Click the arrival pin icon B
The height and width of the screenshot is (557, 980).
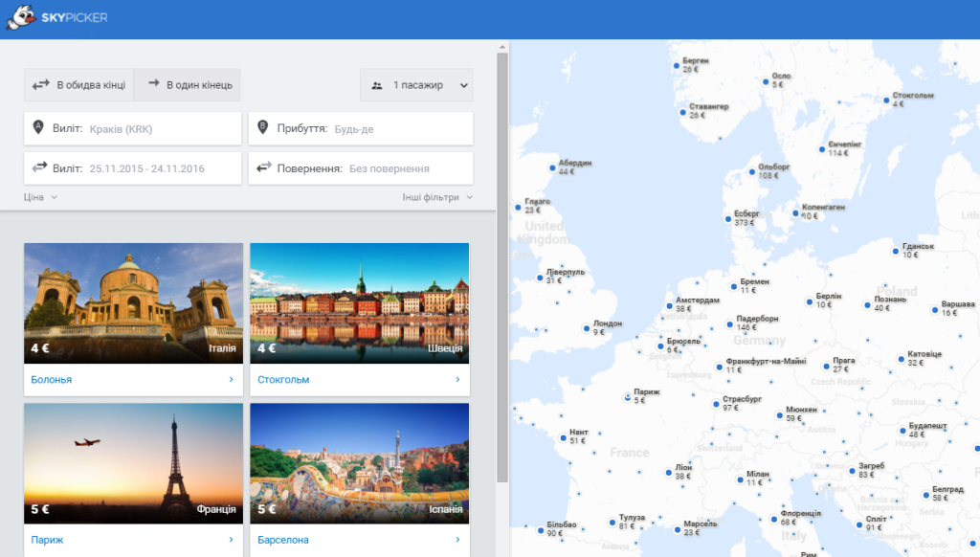(262, 127)
